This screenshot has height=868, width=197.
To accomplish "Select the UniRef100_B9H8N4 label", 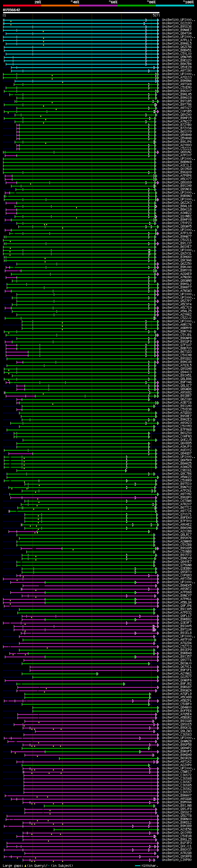I will (x=177, y=81).
